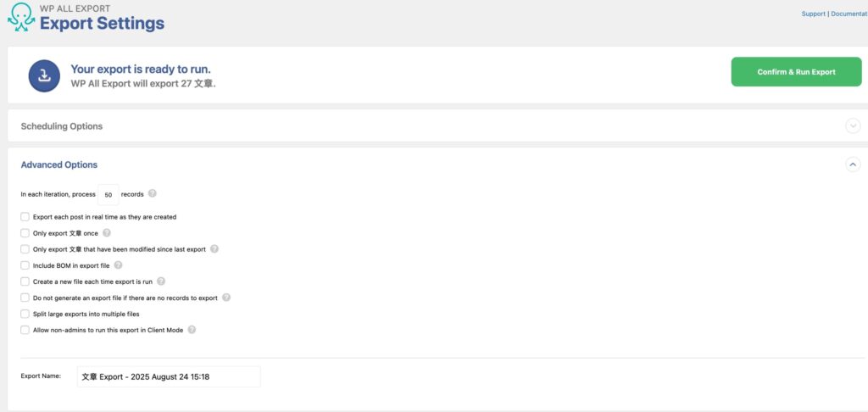Click the WP All Export octopus logo
This screenshot has height=412, width=868.
point(21,17)
